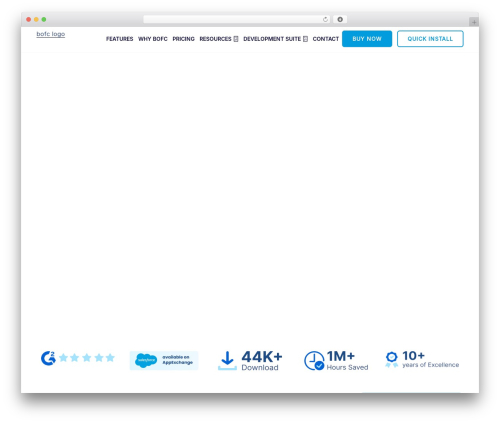Click the yellow minimize window button
This screenshot has height=423, width=500.
pos(36,19)
